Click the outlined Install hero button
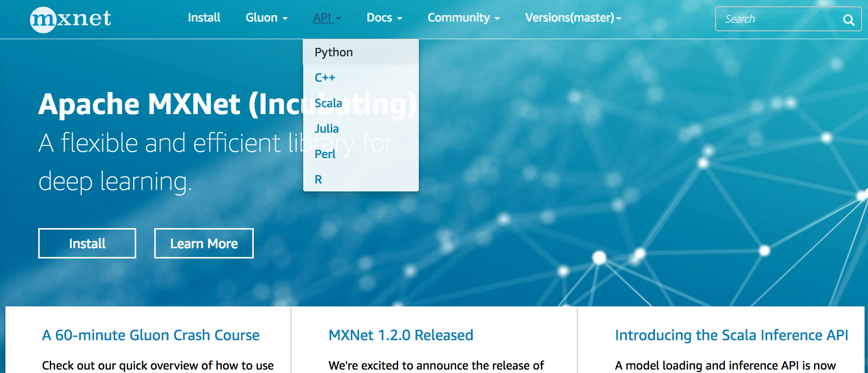 87,243
